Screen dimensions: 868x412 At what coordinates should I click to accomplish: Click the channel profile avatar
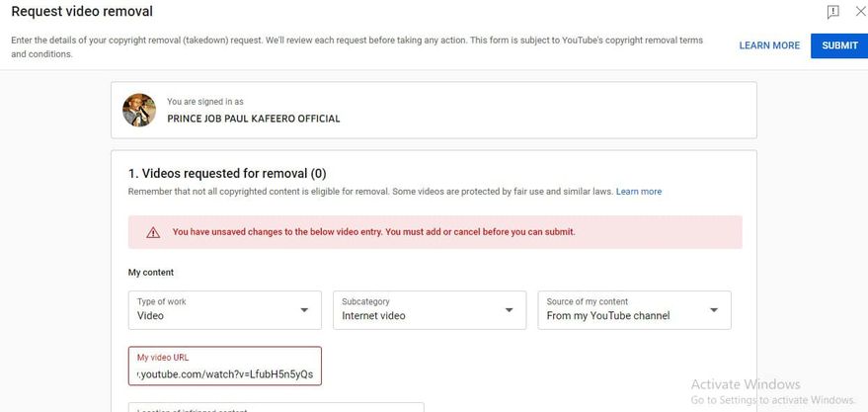click(139, 110)
